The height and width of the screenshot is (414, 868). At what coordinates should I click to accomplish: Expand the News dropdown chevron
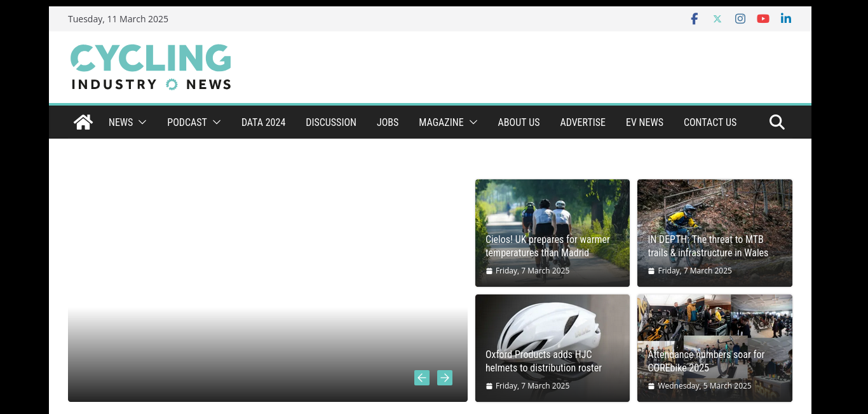(142, 122)
